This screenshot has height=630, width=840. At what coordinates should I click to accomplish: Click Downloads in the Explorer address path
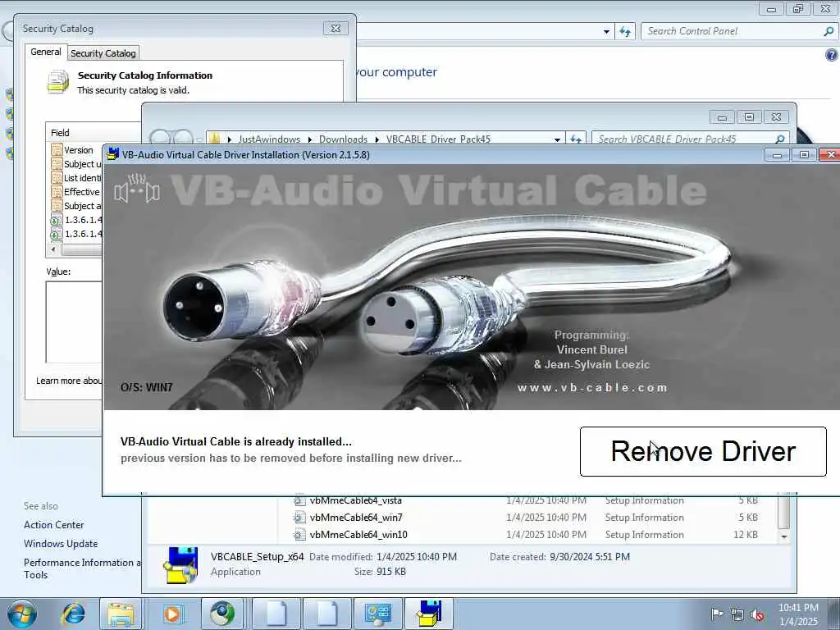(343, 139)
